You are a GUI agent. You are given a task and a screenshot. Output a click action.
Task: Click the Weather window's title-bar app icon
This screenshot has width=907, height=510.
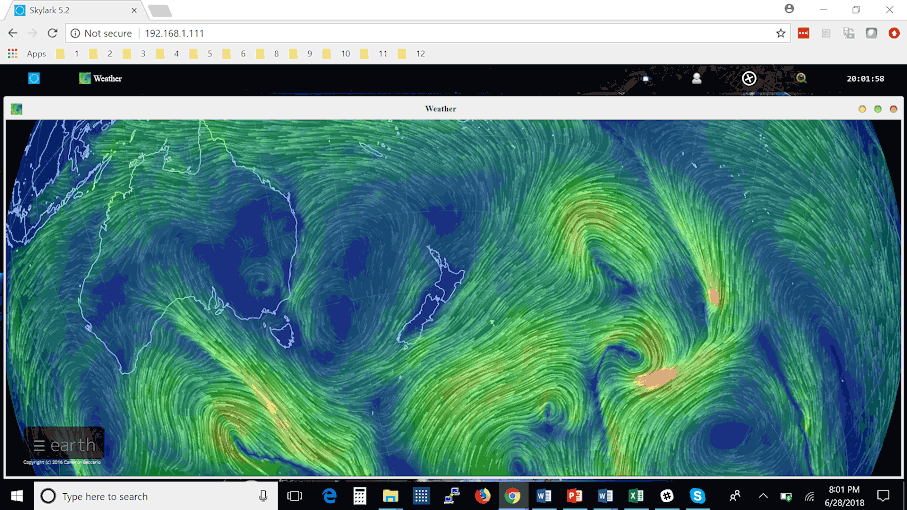[x=16, y=109]
